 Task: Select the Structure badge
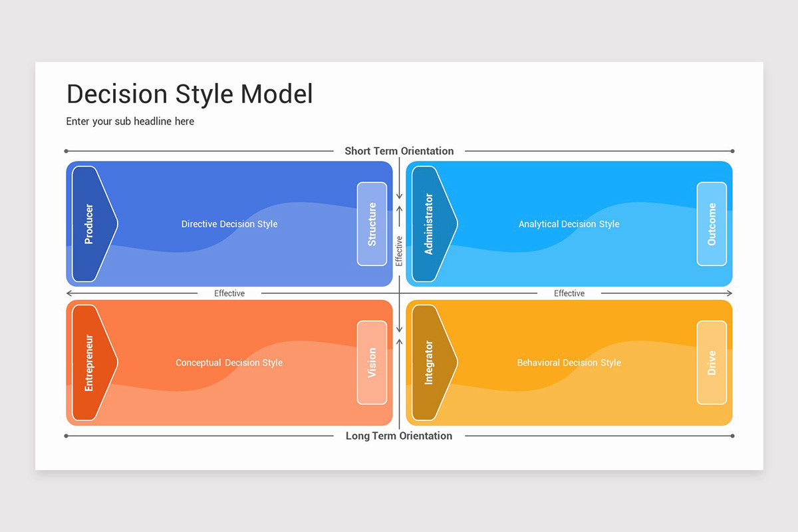[x=371, y=223]
